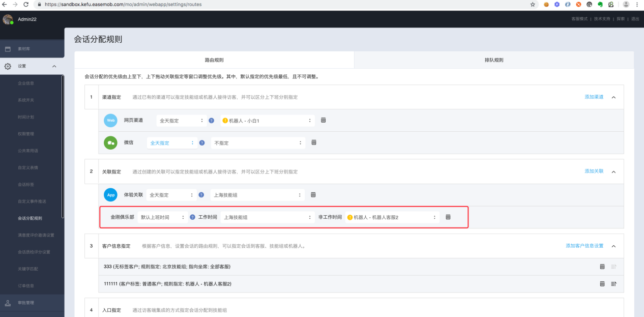Viewport: 644px width, 317px height.
Task: Delete the 网页渠道 channel rule via trash icon
Action: 323,121
